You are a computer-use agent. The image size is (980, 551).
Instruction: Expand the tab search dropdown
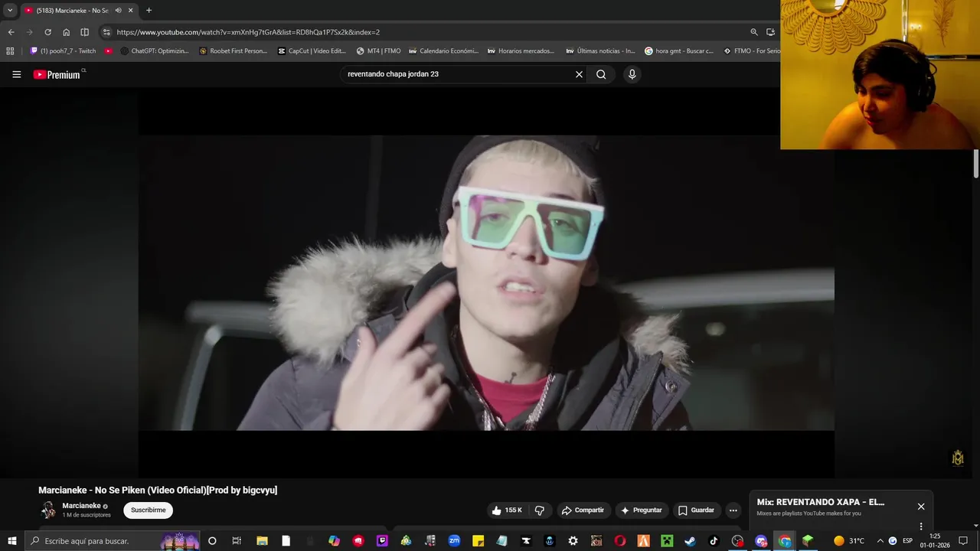[10, 10]
